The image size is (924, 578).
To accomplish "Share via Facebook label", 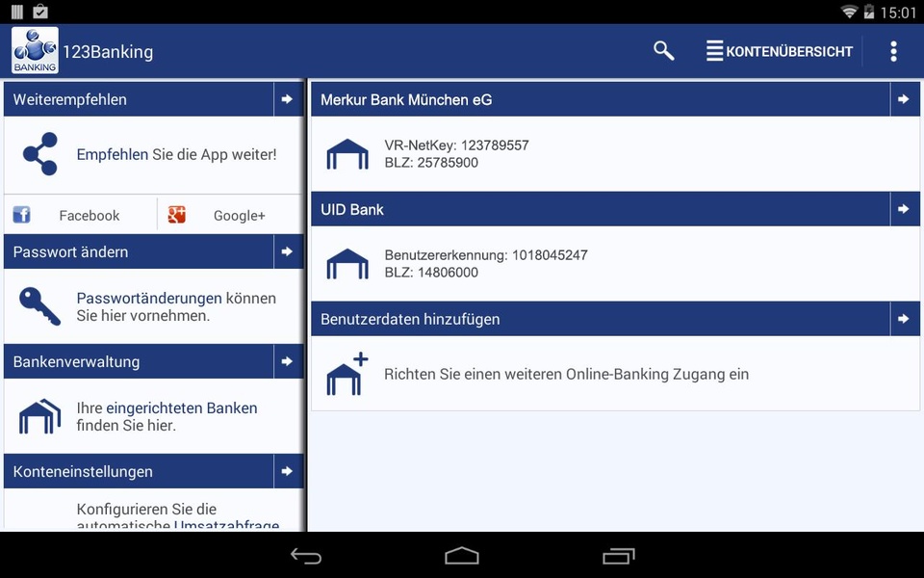I will (89, 216).
